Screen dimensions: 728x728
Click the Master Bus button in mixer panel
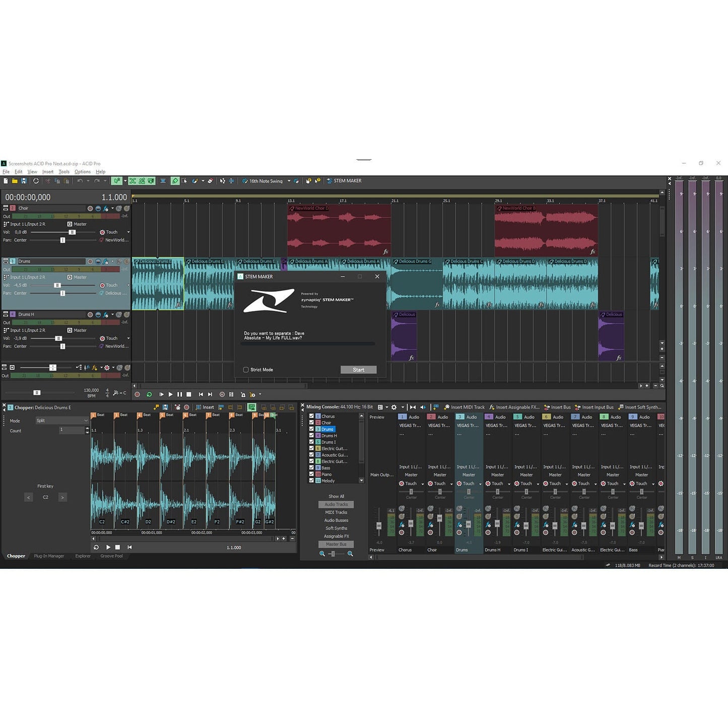tap(336, 544)
